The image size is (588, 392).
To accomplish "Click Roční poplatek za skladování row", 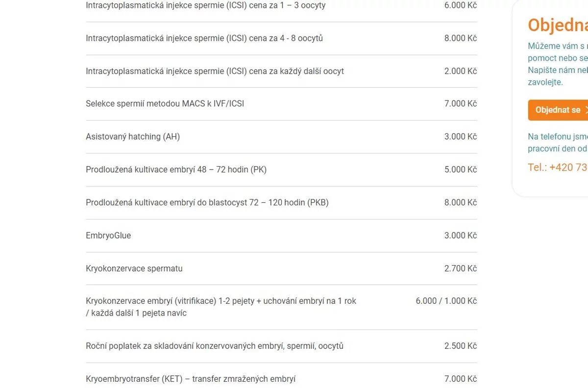I will (x=281, y=346).
